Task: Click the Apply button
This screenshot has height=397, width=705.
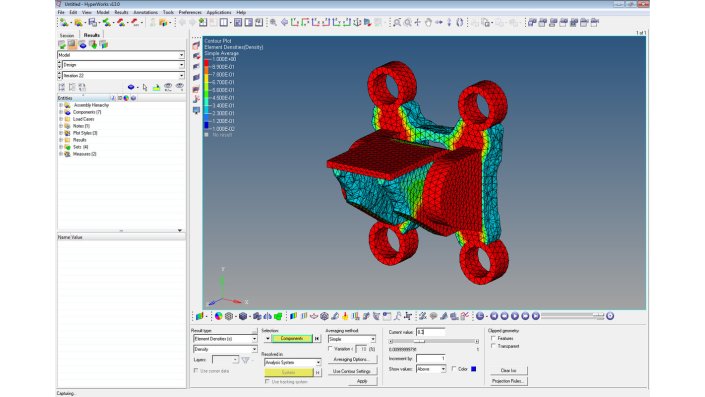Action: pyautogui.click(x=362, y=381)
